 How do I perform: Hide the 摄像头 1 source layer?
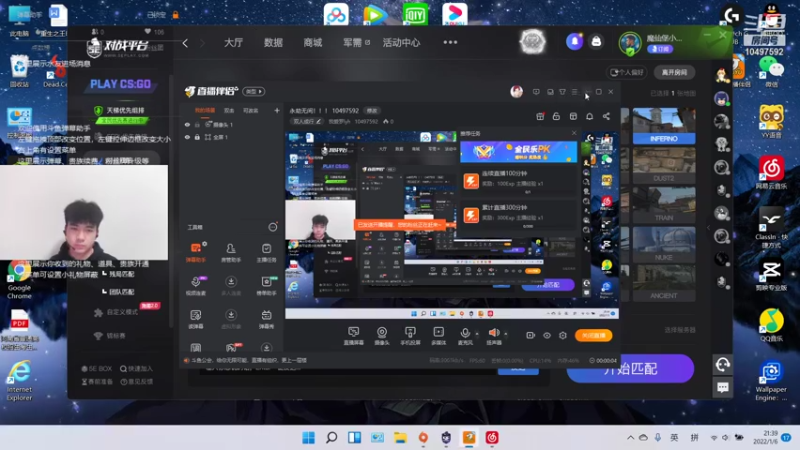187,124
